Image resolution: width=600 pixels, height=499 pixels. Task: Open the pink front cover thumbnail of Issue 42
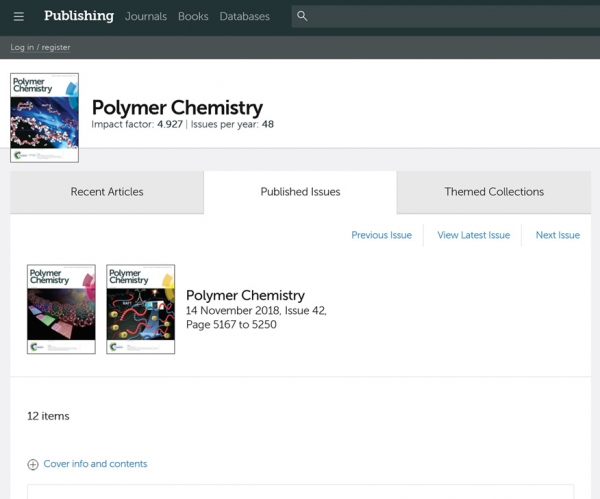tap(61, 309)
